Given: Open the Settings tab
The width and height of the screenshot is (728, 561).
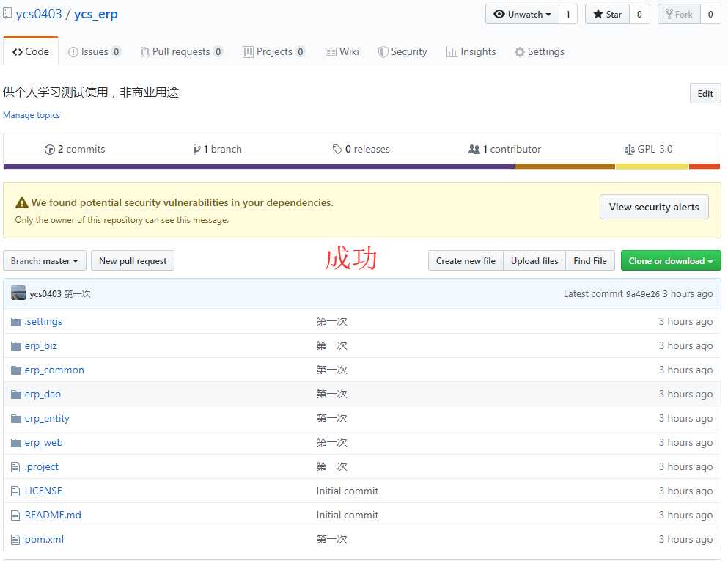Looking at the screenshot, I should pyautogui.click(x=540, y=51).
